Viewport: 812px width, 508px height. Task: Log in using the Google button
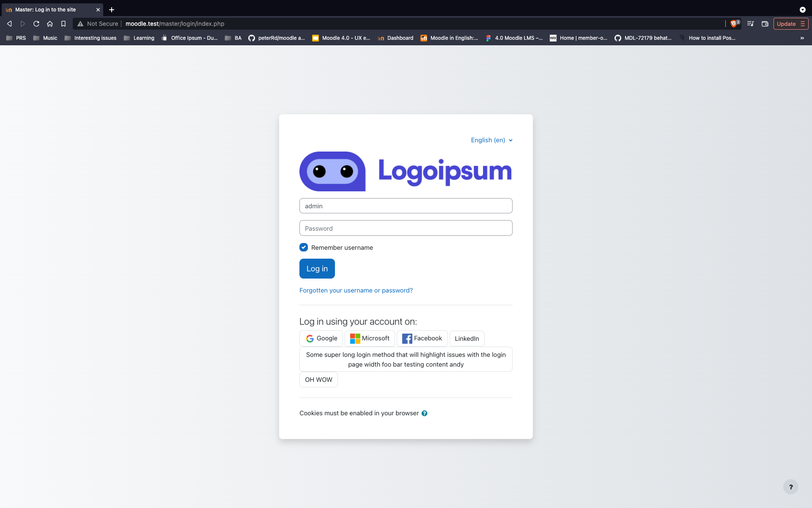click(x=321, y=338)
